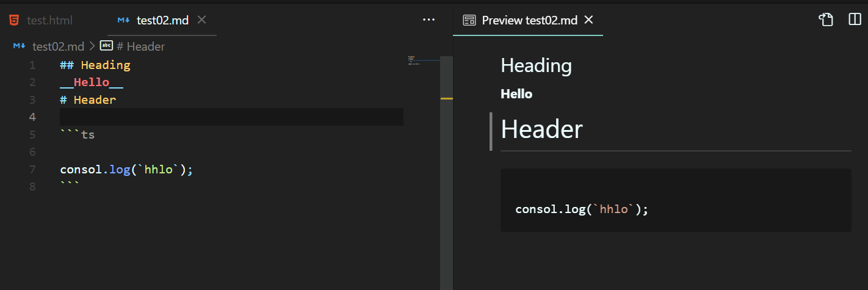Click the '__Hello__' text in the editor
The height and width of the screenshot is (290, 868).
(92, 82)
